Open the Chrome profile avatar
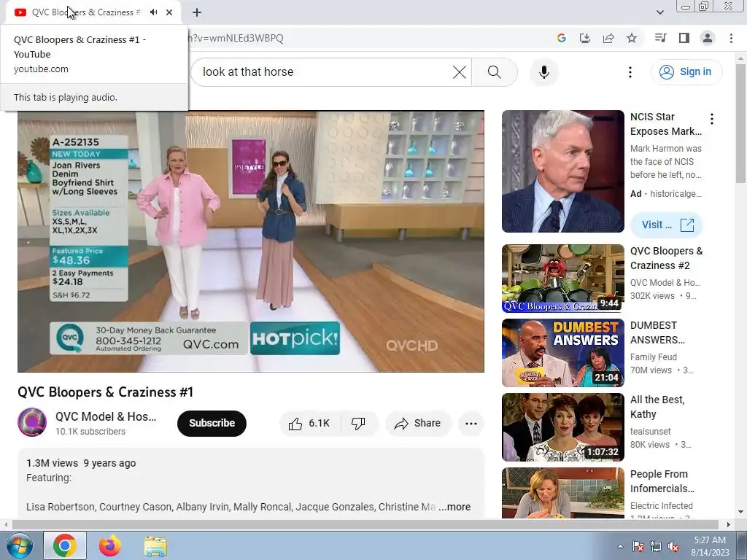747x560 pixels. point(708,38)
